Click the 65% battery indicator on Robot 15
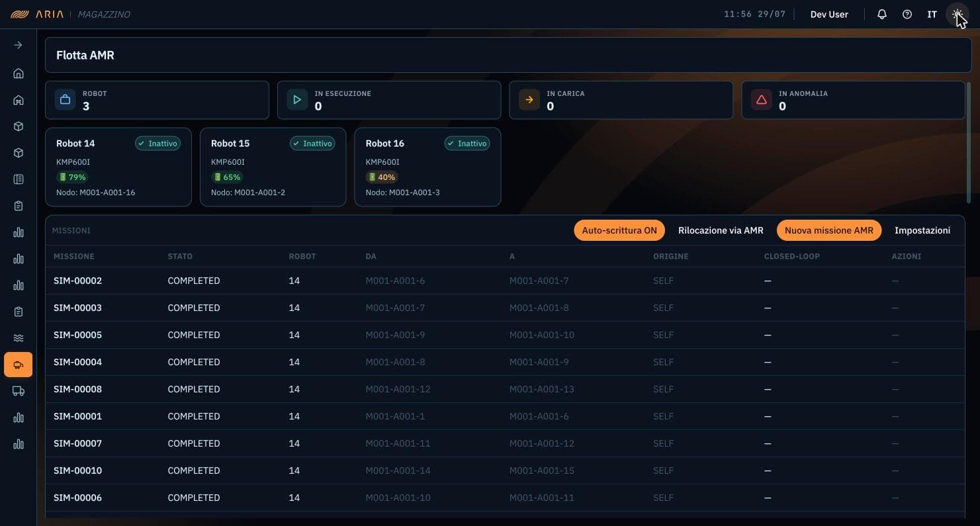The height and width of the screenshot is (526, 980). pyautogui.click(x=227, y=177)
